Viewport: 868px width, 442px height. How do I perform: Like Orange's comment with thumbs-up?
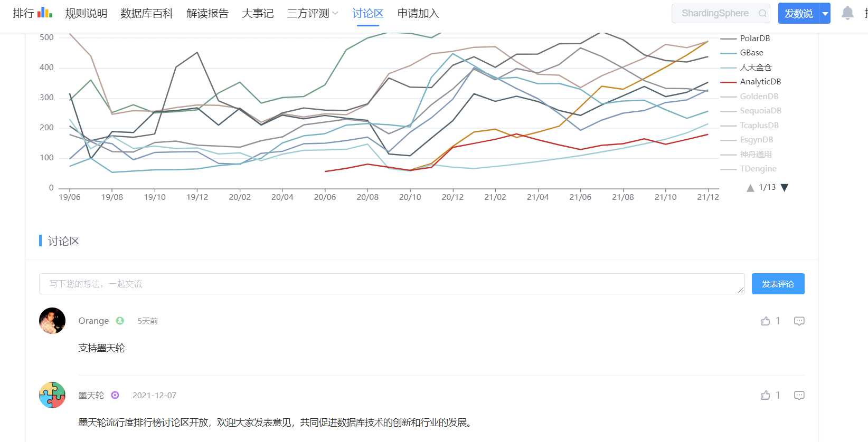[x=766, y=321]
